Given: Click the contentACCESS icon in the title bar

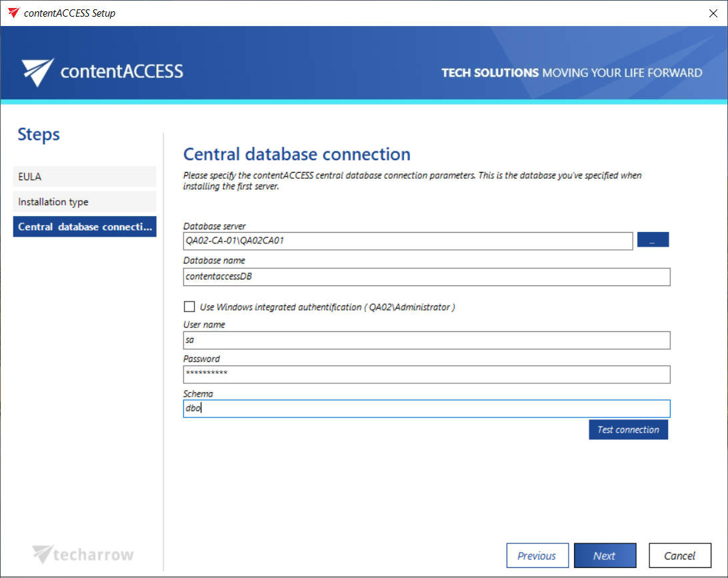Looking at the screenshot, I should (13, 13).
